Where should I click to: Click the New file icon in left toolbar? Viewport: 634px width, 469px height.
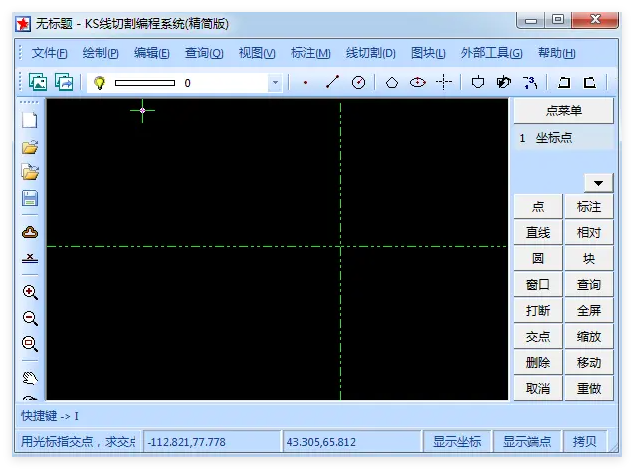tap(30, 120)
